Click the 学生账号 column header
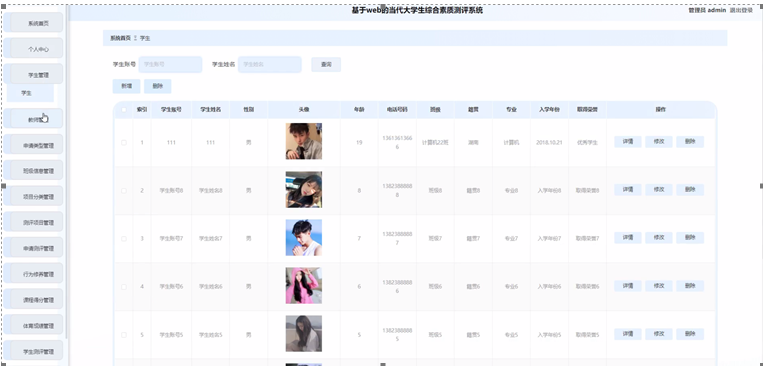Screen dimensions: 763x366 coord(171,110)
